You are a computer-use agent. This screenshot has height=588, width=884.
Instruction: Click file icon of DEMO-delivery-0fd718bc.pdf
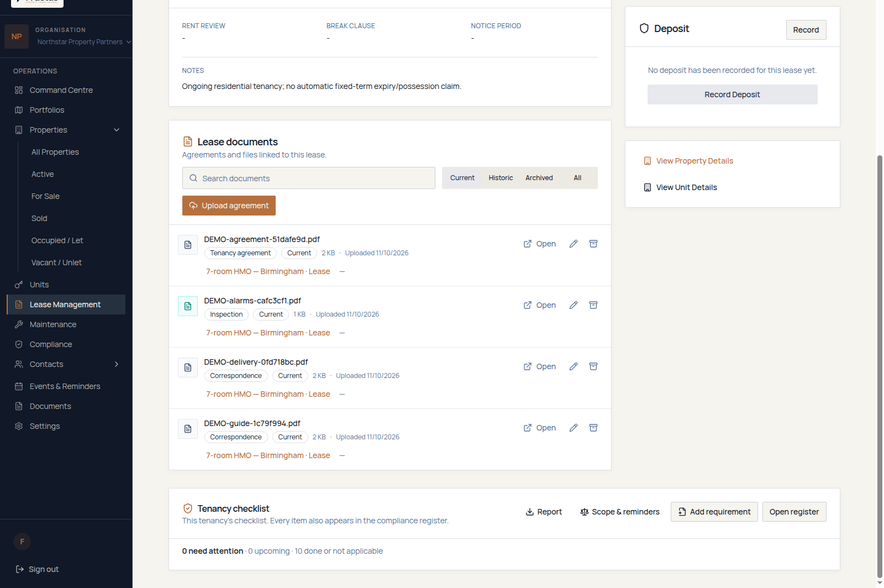click(x=188, y=368)
